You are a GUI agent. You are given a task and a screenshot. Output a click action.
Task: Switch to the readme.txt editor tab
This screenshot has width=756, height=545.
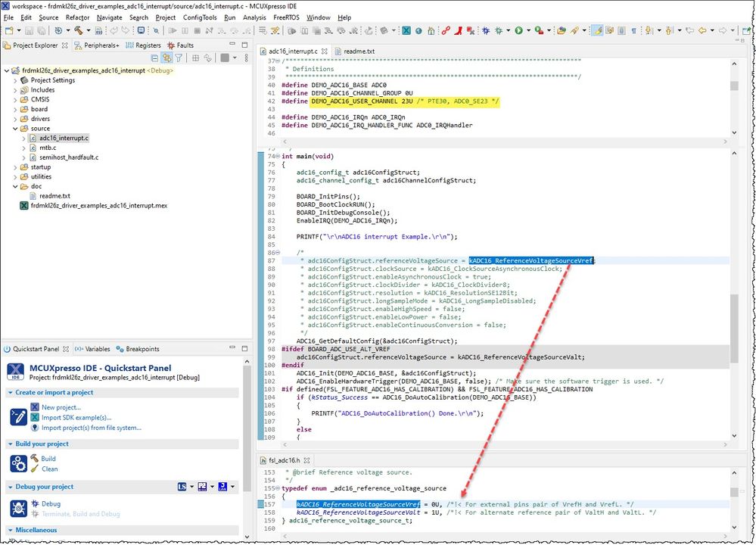click(x=354, y=51)
